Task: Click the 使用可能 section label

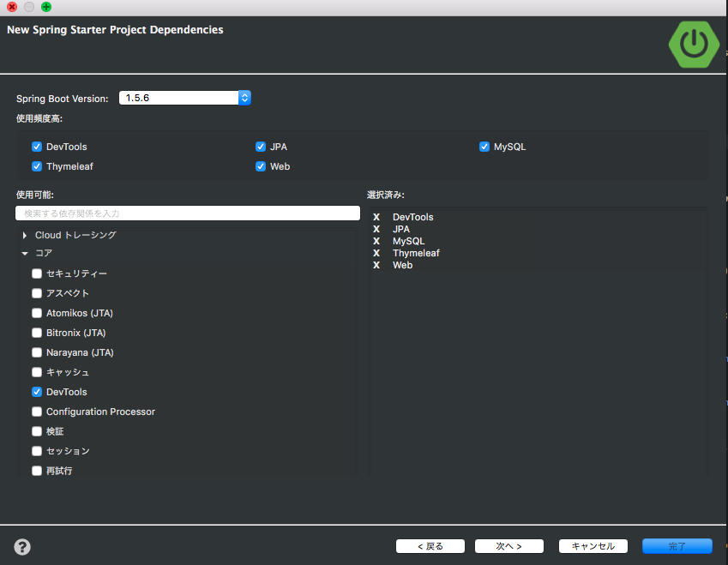Action: point(35,195)
